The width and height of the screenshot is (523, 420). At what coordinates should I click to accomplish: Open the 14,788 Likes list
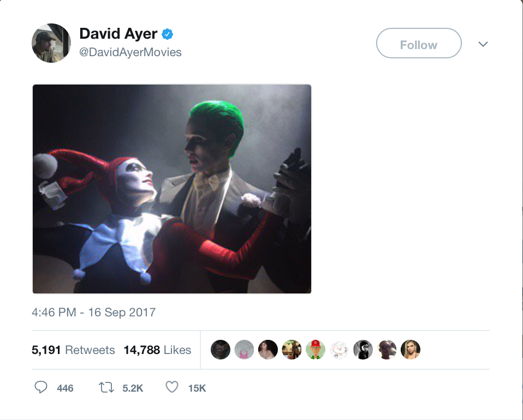157,350
